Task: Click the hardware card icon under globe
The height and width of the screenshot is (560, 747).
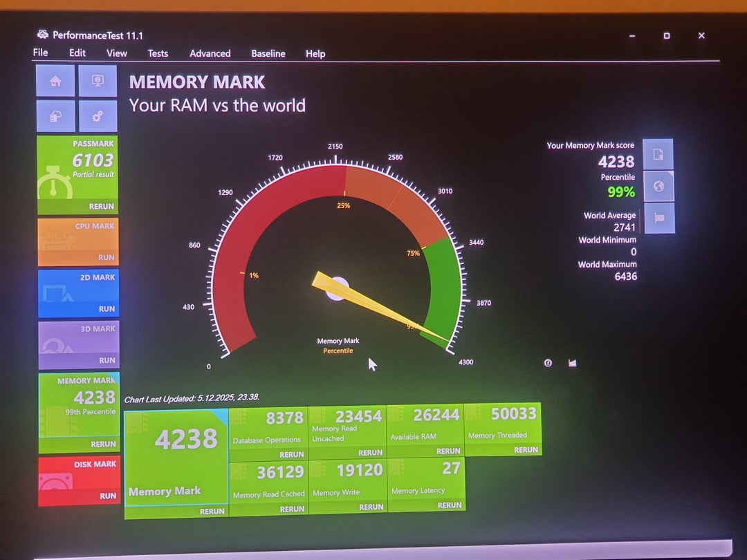Action: tap(658, 218)
